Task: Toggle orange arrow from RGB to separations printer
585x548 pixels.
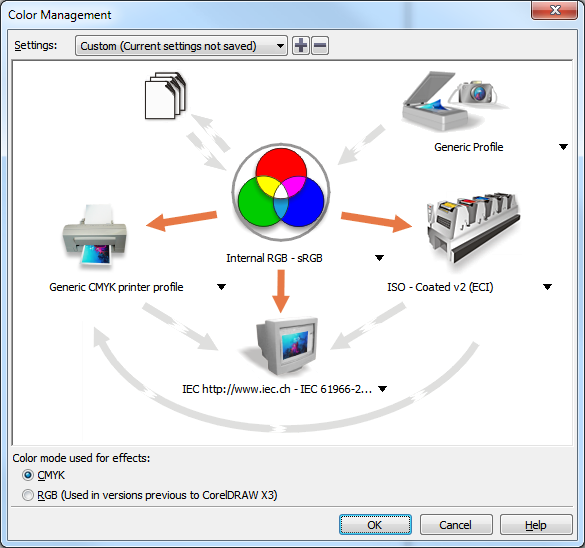Action: pos(376,222)
